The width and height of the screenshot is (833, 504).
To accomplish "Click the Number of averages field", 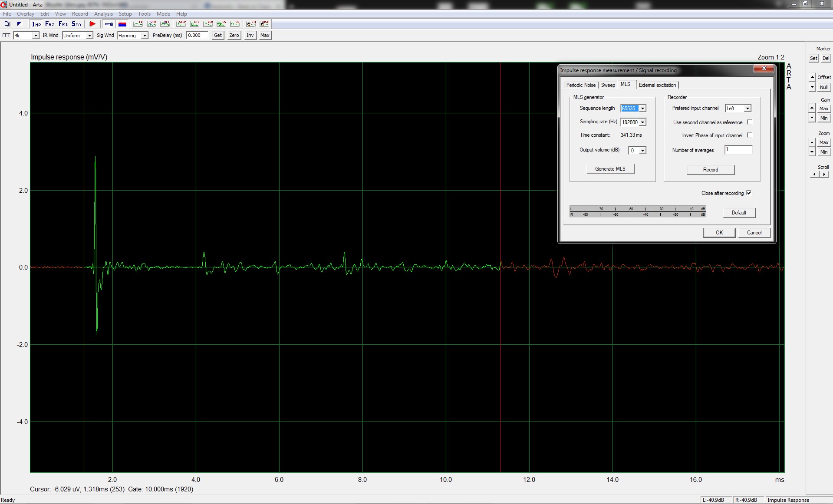I will [x=738, y=150].
